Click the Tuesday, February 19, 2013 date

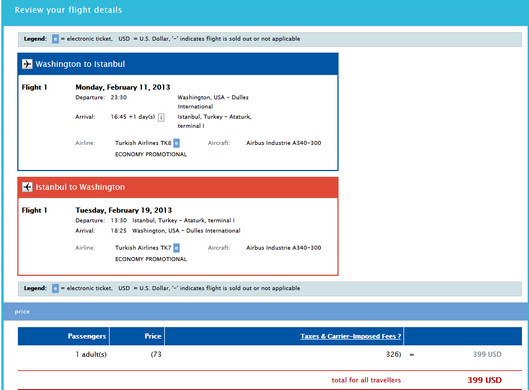click(x=124, y=211)
